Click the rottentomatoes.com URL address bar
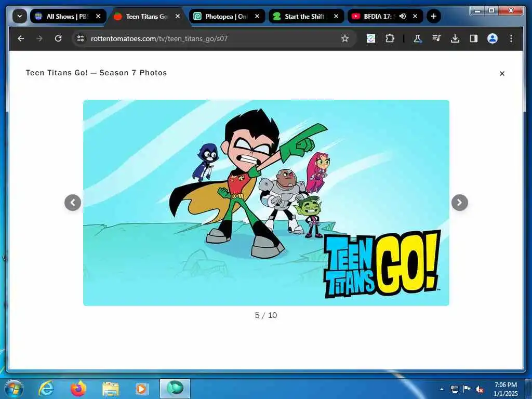532x399 pixels. pos(214,38)
